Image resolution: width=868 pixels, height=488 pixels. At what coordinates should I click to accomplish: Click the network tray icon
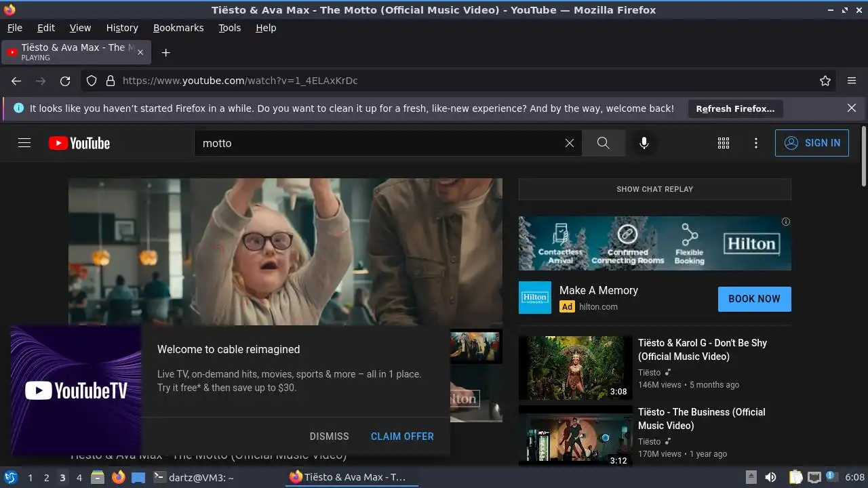814,477
